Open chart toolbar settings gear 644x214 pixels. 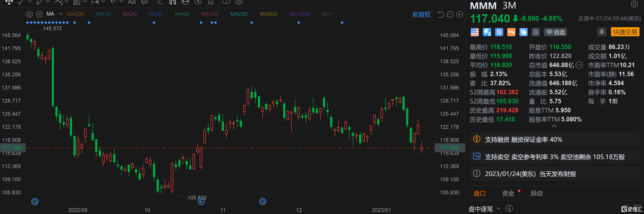[x=239, y=2]
